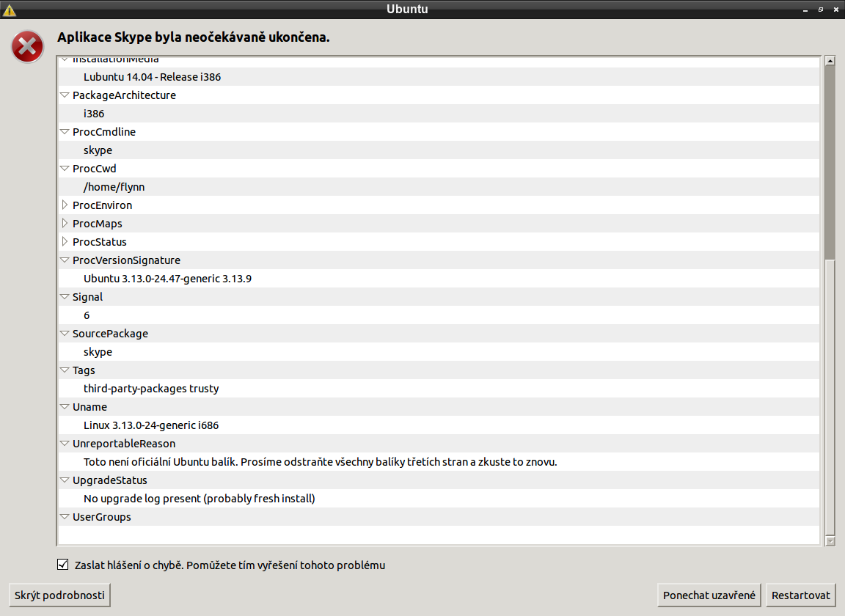Collapse the ProcCmdline entry
The image size is (845, 616).
65,131
